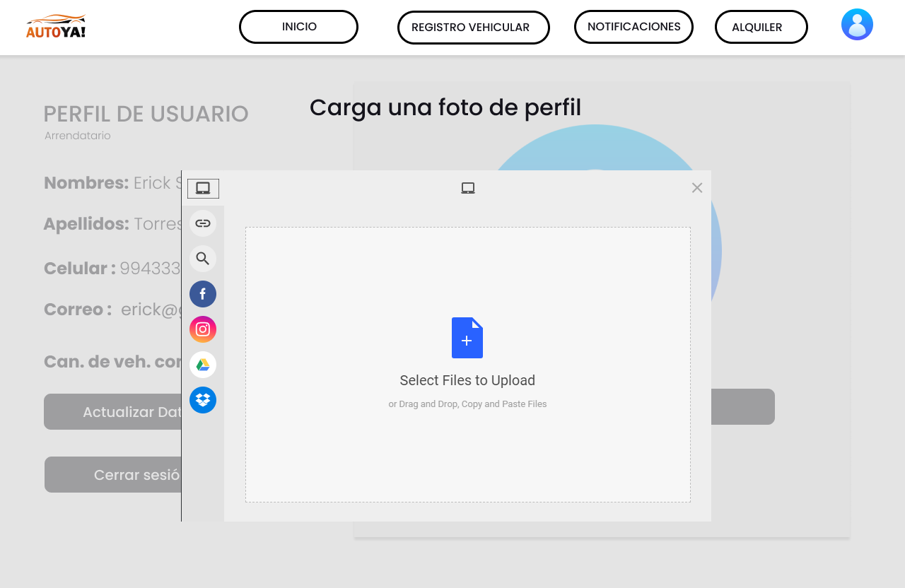The width and height of the screenshot is (905, 588).
Task: Choose the Link (URL) upload source
Action: 203,223
